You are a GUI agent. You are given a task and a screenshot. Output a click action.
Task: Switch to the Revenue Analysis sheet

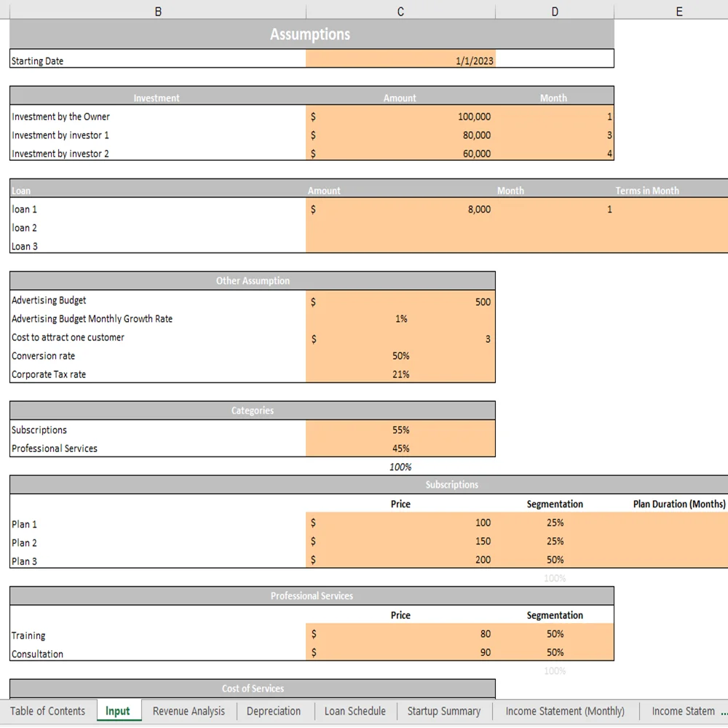pyautogui.click(x=188, y=711)
